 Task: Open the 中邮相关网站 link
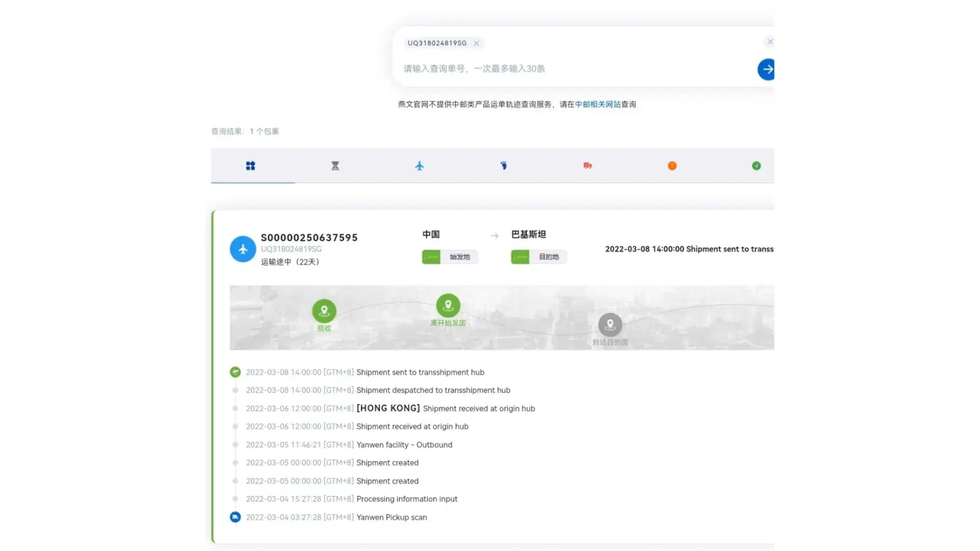coord(597,104)
